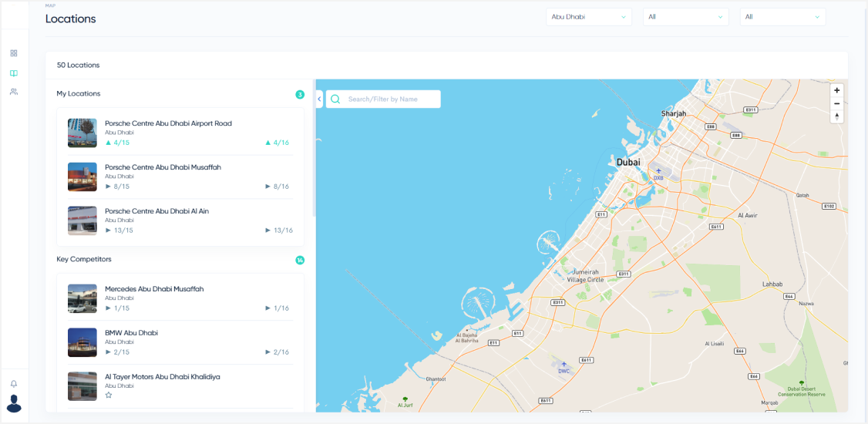
Task: Open the rightmost All filter dropdown
Action: [x=782, y=17]
